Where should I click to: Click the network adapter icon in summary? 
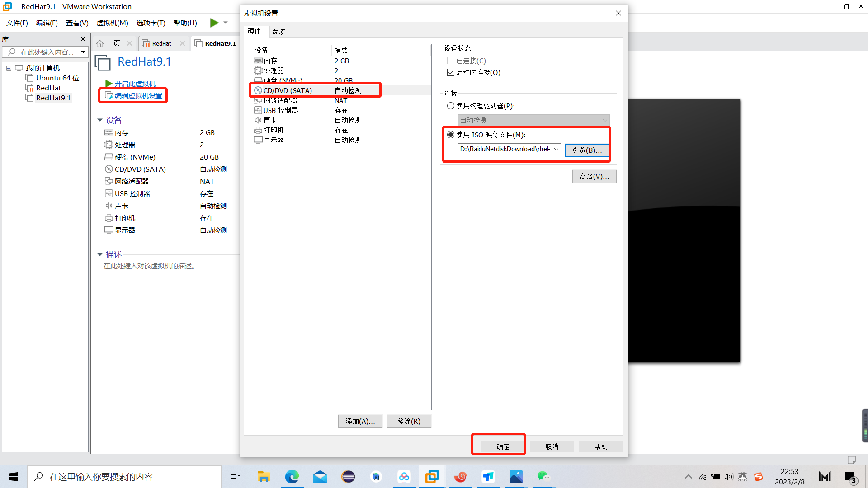108,181
